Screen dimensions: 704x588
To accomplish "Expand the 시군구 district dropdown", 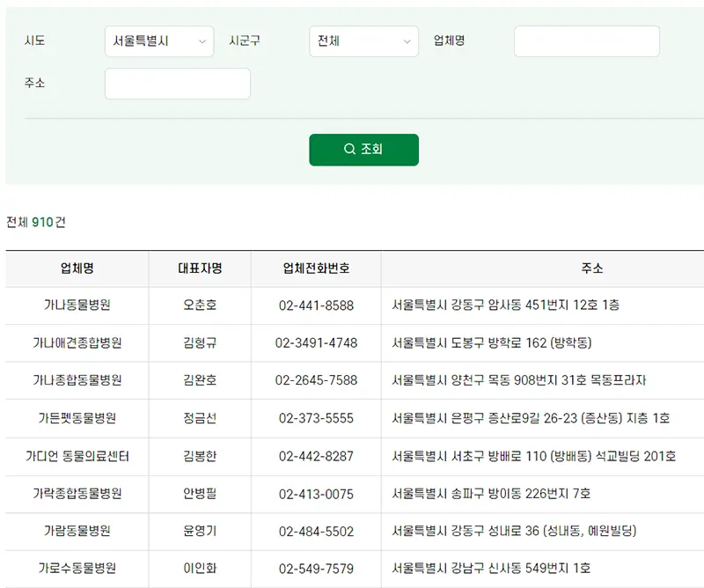I will point(363,41).
